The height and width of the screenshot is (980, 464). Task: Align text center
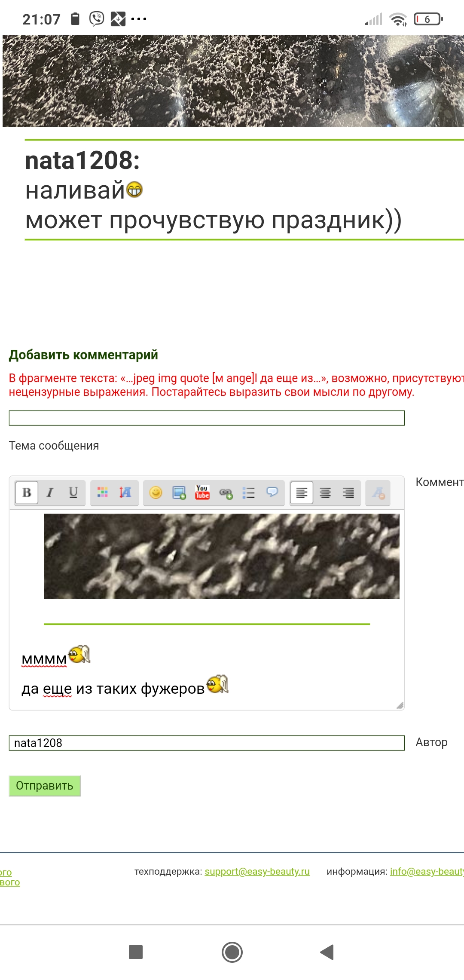coord(325,493)
